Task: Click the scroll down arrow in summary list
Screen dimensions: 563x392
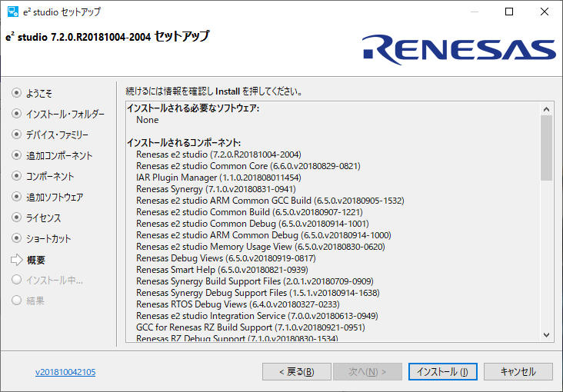Action: (547, 335)
